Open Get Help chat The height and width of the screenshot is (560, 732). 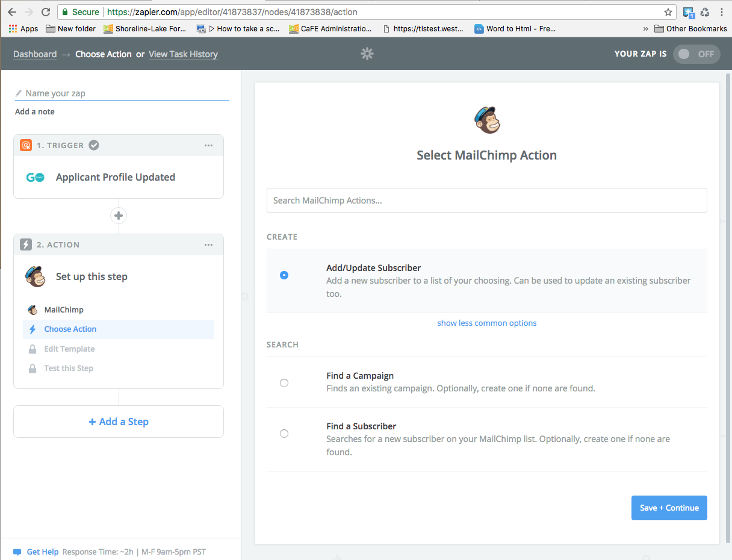click(x=43, y=552)
